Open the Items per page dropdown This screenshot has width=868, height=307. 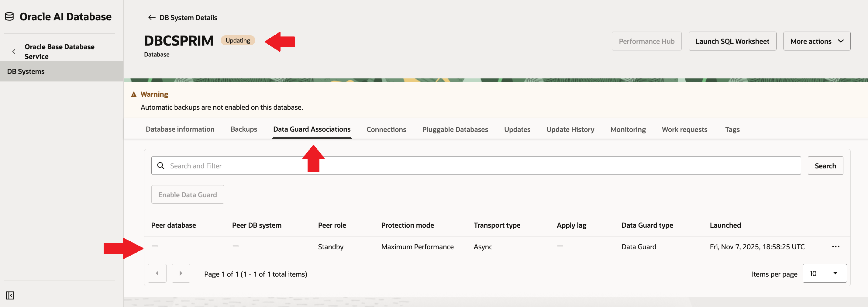pyautogui.click(x=824, y=273)
